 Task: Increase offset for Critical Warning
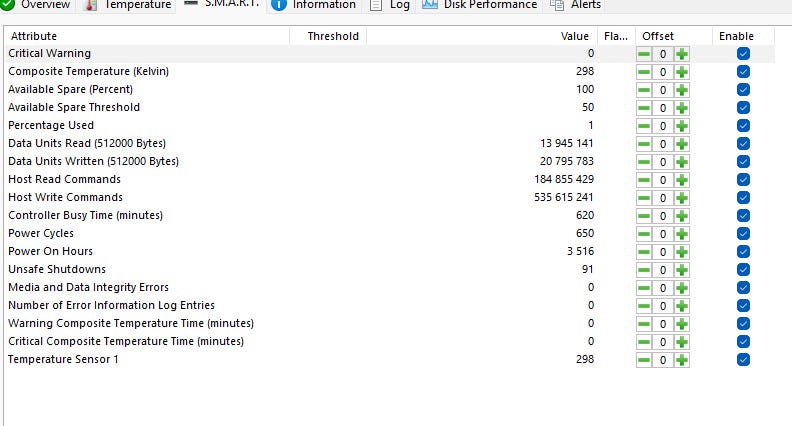[x=682, y=54]
